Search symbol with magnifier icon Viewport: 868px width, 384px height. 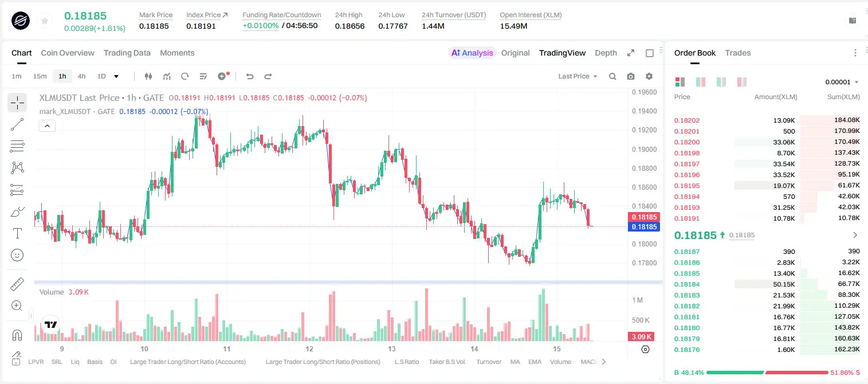[x=612, y=76]
